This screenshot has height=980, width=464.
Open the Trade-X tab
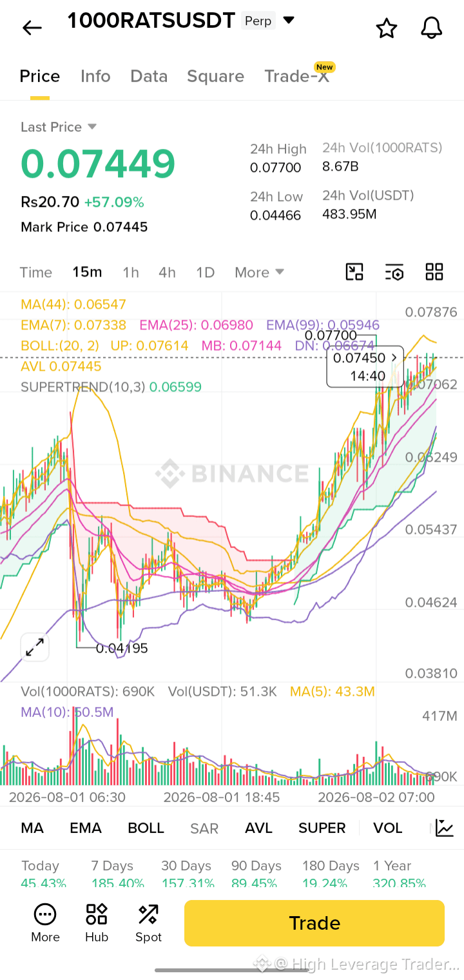pos(297,76)
